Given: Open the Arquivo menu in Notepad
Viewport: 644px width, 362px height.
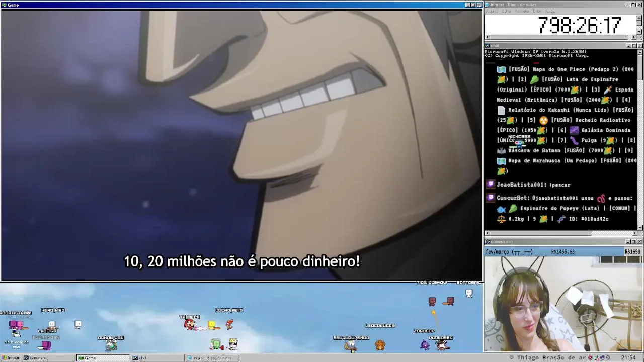Looking at the screenshot, I should tap(492, 11).
